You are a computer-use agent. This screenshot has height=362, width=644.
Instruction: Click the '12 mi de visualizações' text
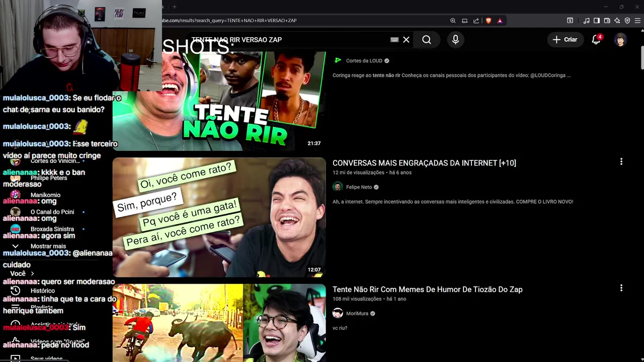(x=358, y=172)
